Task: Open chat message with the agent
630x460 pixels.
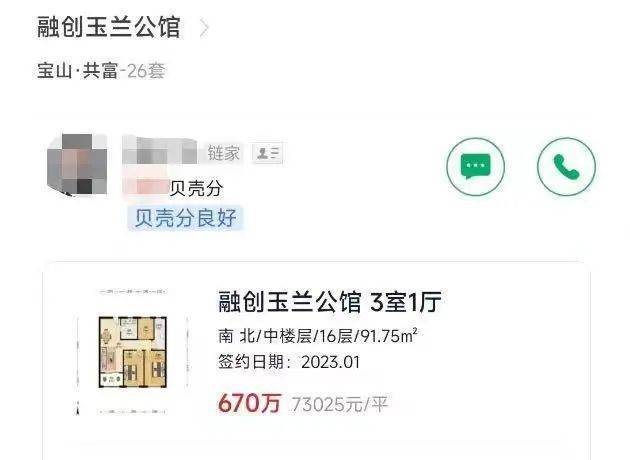Action: (476, 166)
